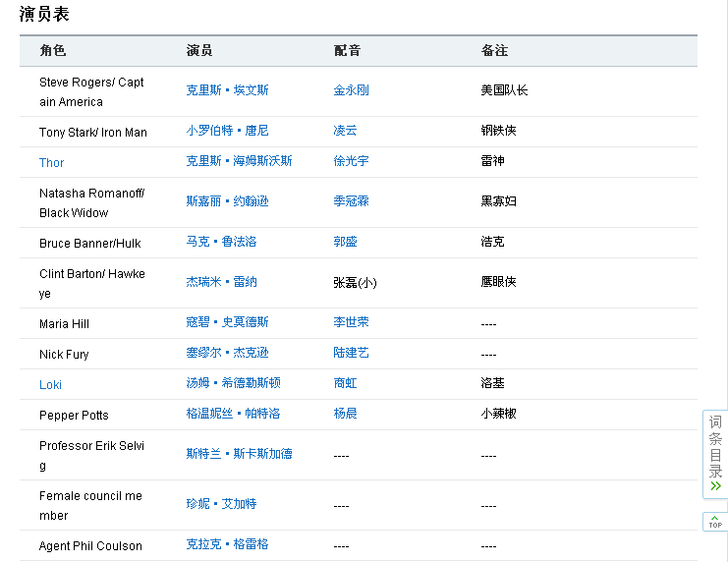Click the voice actor text 张磊(小)

pos(356,282)
